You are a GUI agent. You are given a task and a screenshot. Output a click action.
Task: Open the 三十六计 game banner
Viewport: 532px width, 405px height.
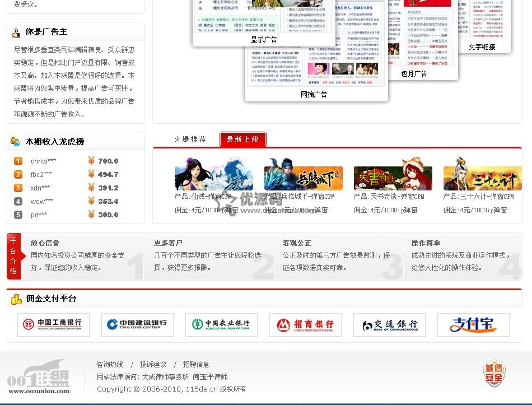pyautogui.click(x=482, y=174)
